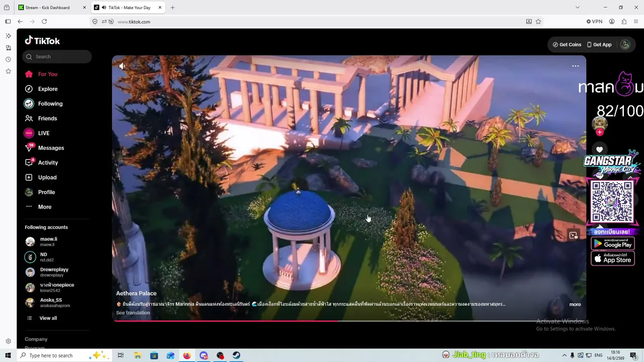The image size is (644, 362).
Task: Open Steam from the taskbar
Action: point(236,355)
